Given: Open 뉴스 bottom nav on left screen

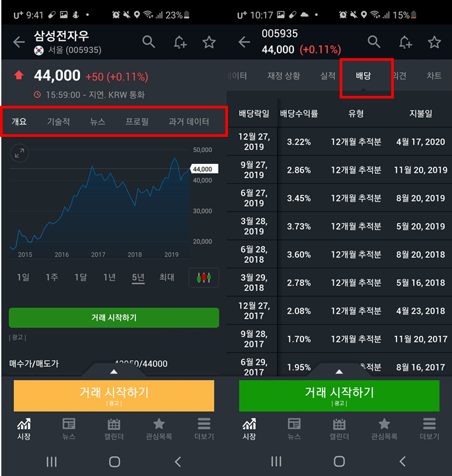Looking at the screenshot, I should tap(69, 429).
